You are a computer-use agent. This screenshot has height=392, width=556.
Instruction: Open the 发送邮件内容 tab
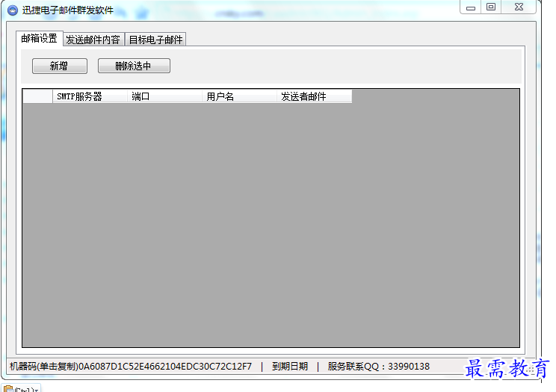point(93,40)
